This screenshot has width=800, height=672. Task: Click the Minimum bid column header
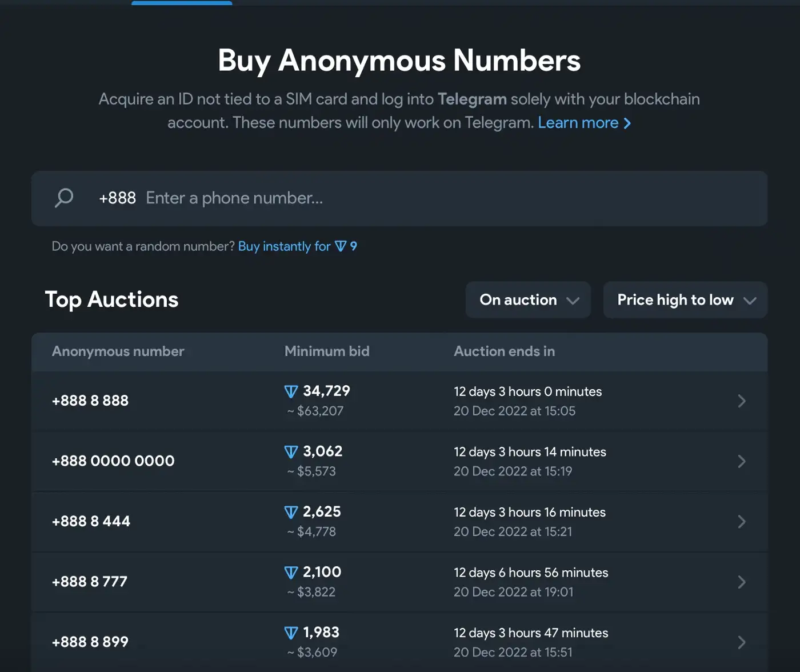tap(327, 351)
